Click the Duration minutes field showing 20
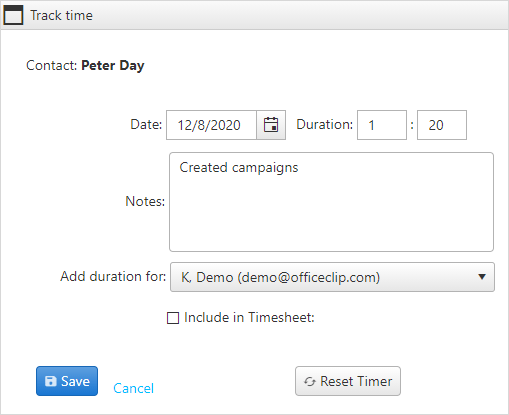 click(x=442, y=125)
